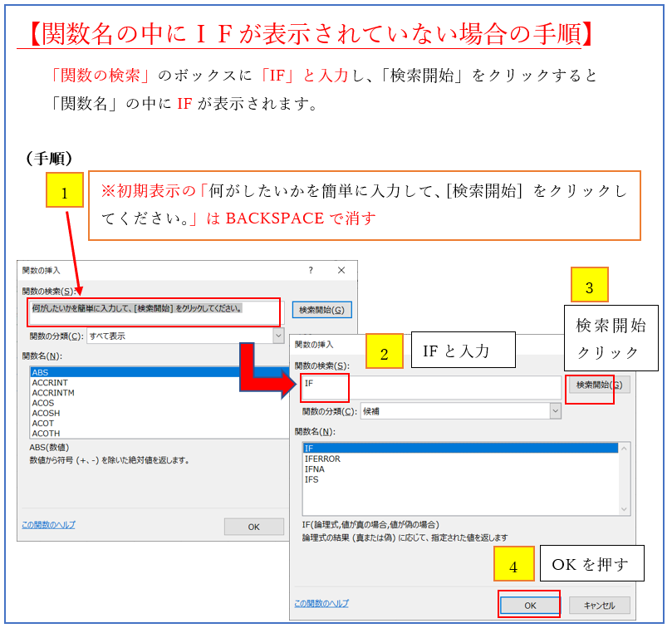Open この関数のヘルプ link below the ABS description
672x628 pixels.
click(48, 525)
